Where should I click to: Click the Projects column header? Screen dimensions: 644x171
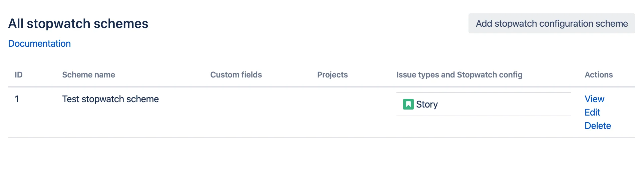(x=332, y=75)
